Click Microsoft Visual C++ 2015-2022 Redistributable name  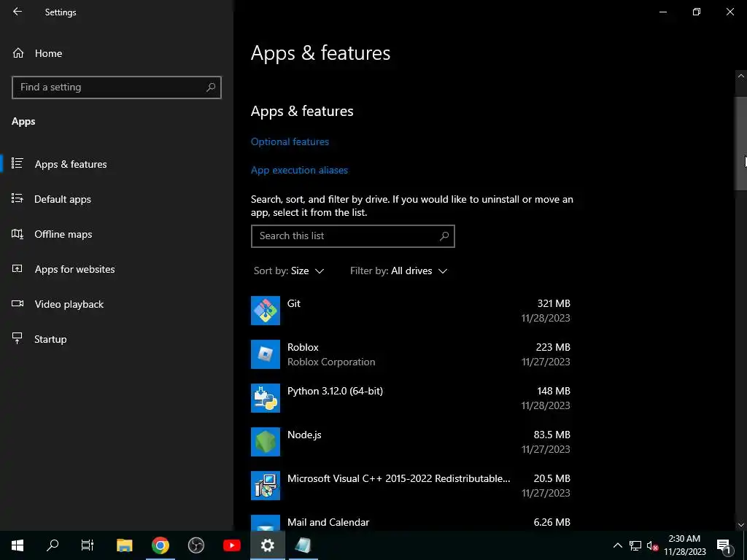click(399, 478)
